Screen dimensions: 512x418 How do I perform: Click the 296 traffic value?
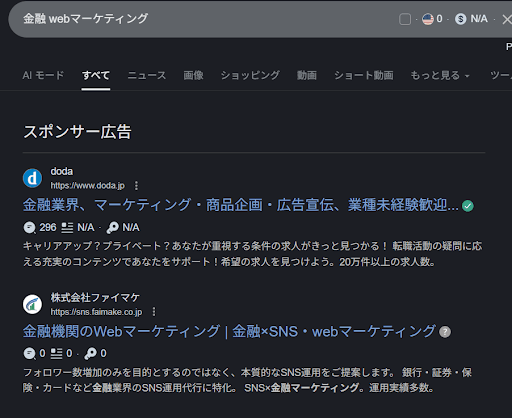click(48, 227)
